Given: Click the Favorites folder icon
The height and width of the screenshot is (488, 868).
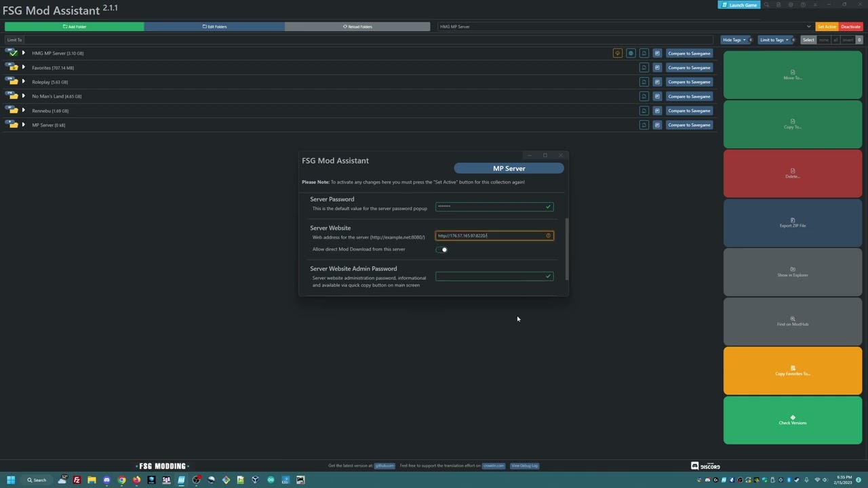Looking at the screenshot, I should click(12, 68).
